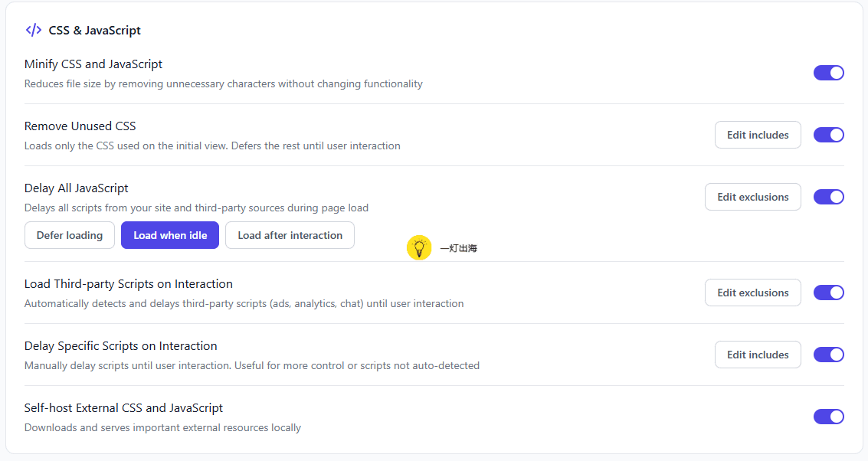The width and height of the screenshot is (868, 461).
Task: Click the Minify CSS and JavaScript label
Action: (x=93, y=64)
